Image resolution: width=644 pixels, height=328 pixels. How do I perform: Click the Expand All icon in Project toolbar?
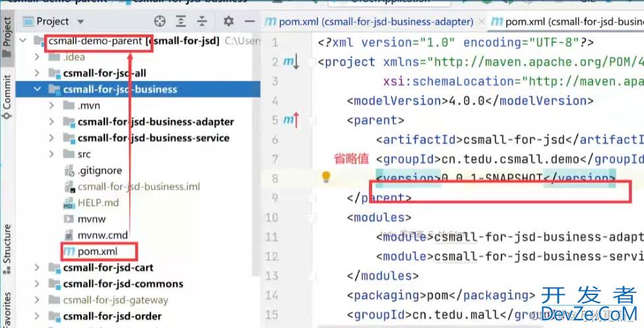(181, 21)
